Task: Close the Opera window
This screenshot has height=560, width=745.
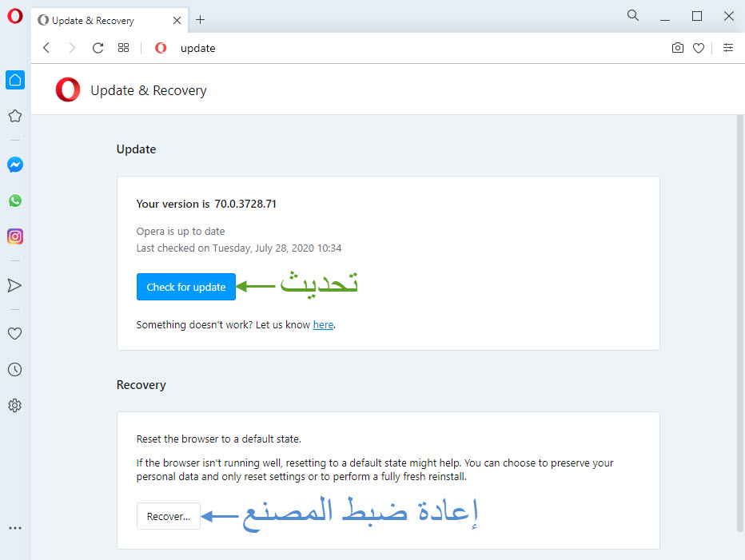Action: (729, 16)
